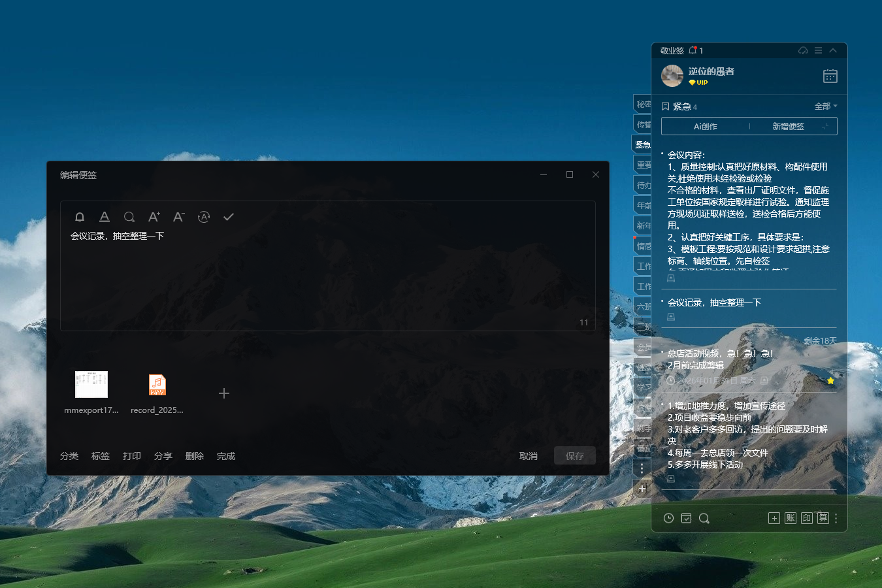
Task: Open the notification bell in 敬业签 header
Action: [693, 50]
